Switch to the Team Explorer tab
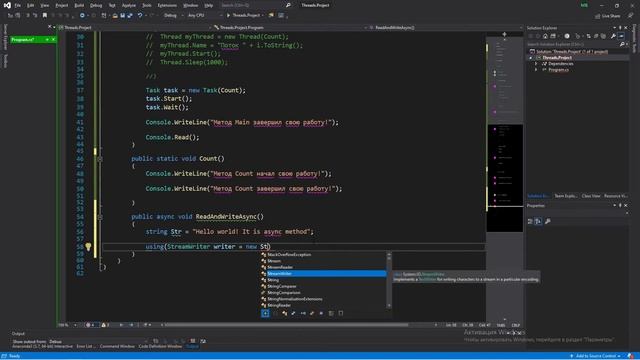640x360 pixels. coord(565,196)
